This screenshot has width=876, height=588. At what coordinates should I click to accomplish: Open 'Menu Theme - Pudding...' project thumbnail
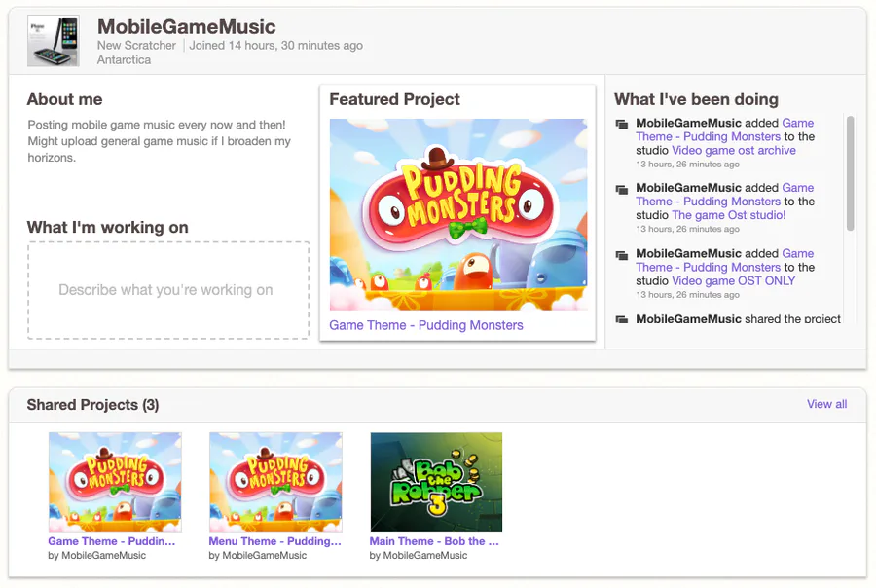(275, 482)
